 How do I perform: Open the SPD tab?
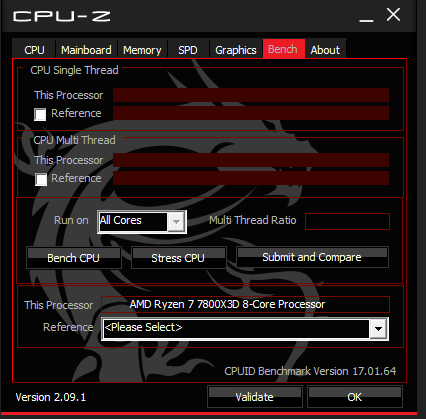(x=188, y=50)
